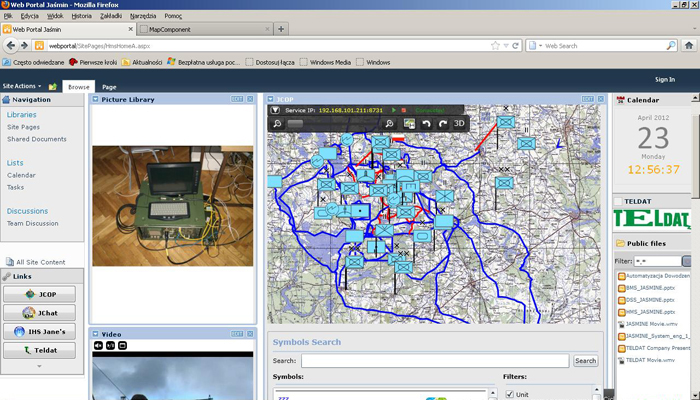Open JASMINE Movie.wmv file

coord(648,324)
